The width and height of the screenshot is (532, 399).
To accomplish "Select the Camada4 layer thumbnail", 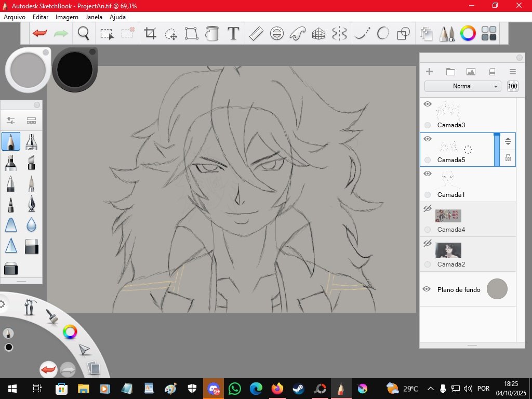I will (x=448, y=216).
